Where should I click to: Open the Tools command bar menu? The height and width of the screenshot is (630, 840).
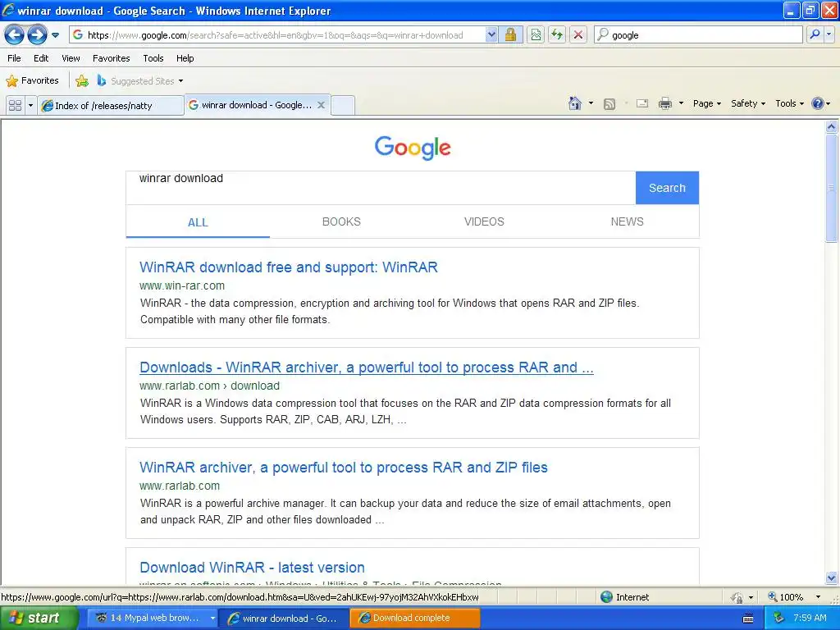click(x=789, y=103)
